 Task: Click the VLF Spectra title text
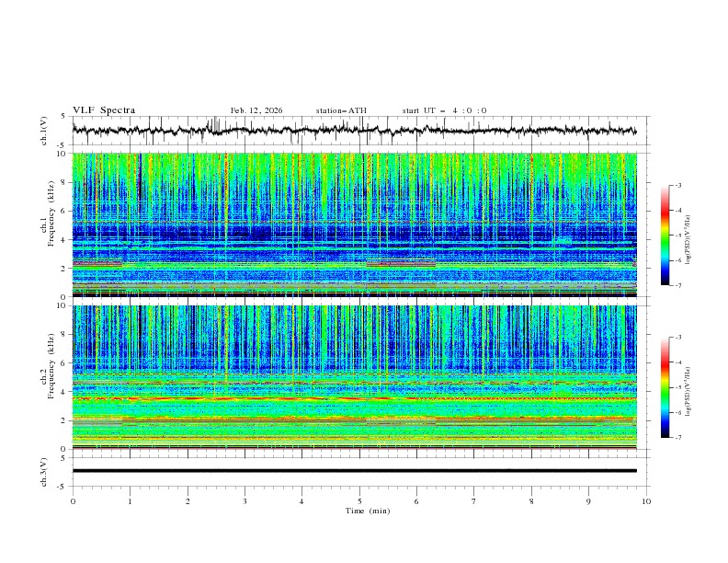coord(104,110)
